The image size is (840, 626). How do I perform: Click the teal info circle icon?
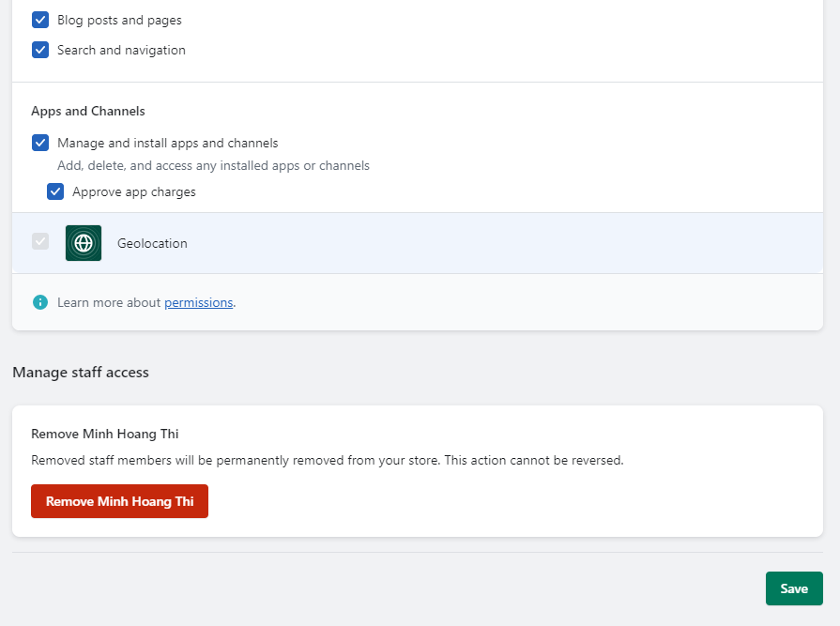(x=40, y=302)
